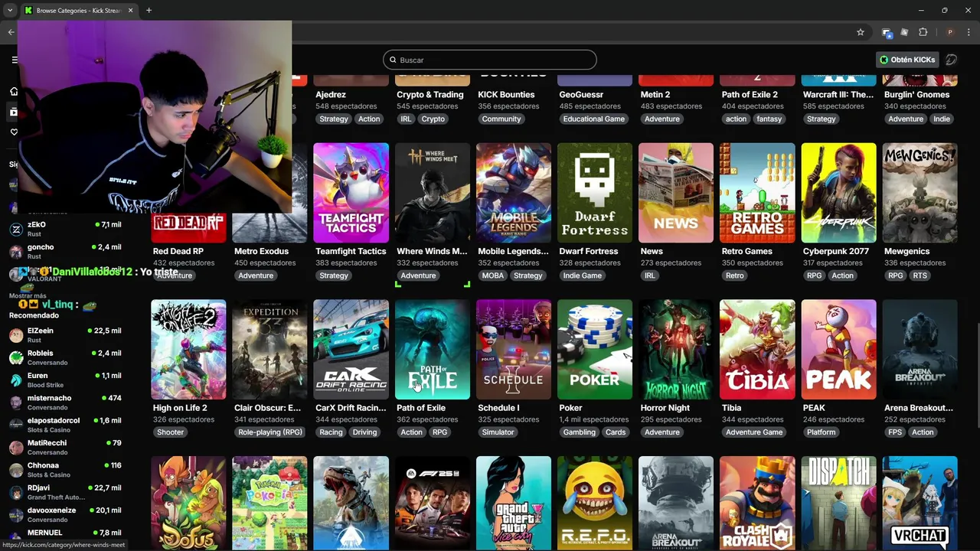This screenshot has width=980, height=551.
Task: Open RDjavi avatar in sidebar
Action: coord(15,492)
